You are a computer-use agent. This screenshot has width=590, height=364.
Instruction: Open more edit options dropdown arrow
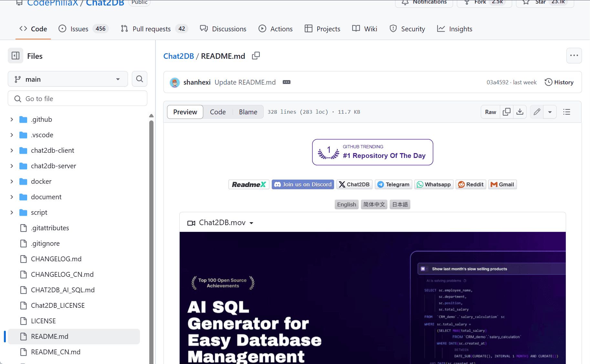(550, 112)
